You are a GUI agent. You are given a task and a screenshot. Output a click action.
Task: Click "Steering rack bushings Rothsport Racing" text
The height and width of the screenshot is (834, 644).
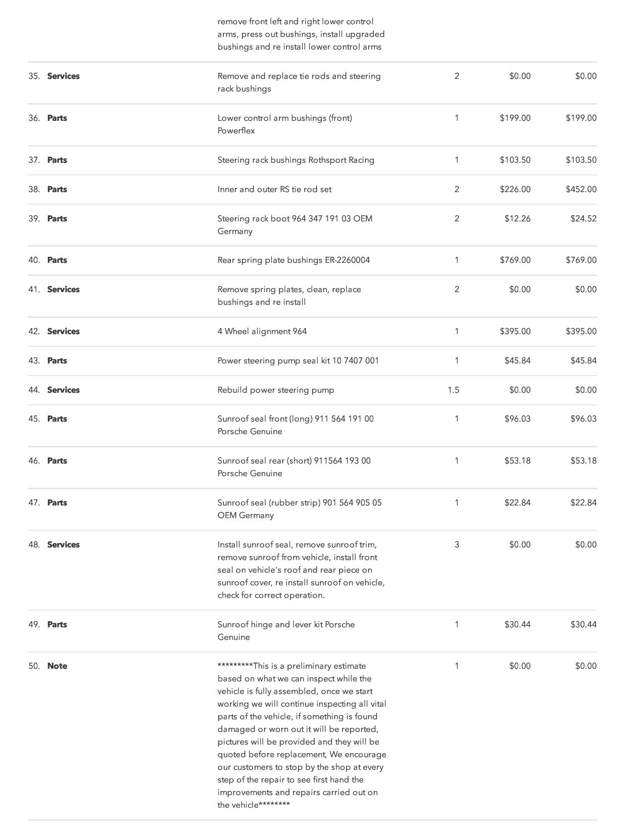[x=295, y=160]
